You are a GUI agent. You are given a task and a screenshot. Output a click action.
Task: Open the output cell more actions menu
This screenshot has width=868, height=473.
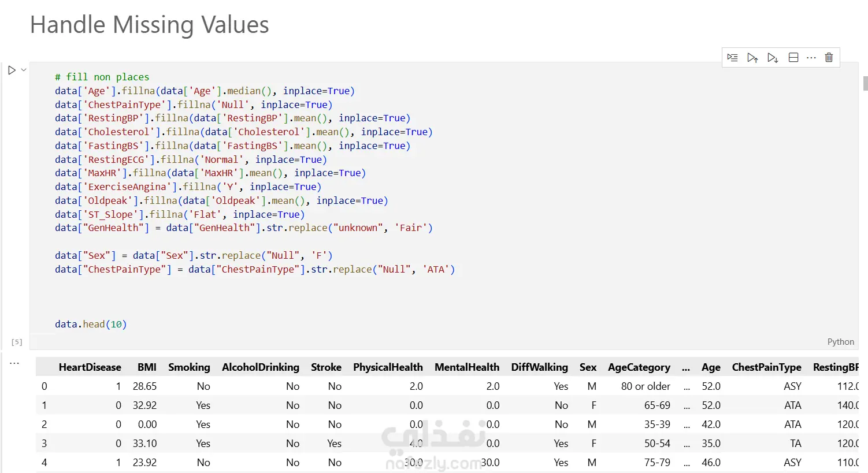14,363
